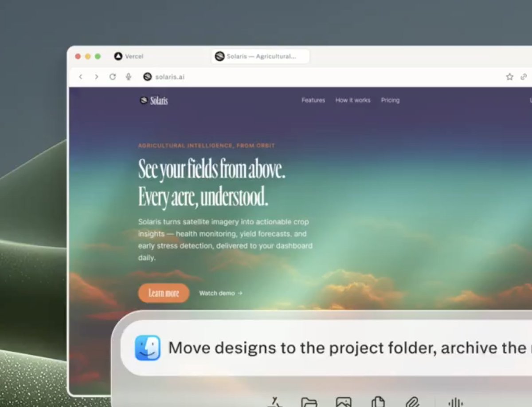Click the orange Learn more button

pos(164,293)
